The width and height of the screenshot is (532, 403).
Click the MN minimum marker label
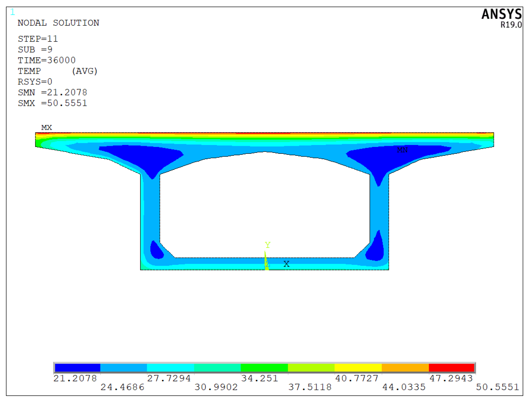tap(402, 150)
